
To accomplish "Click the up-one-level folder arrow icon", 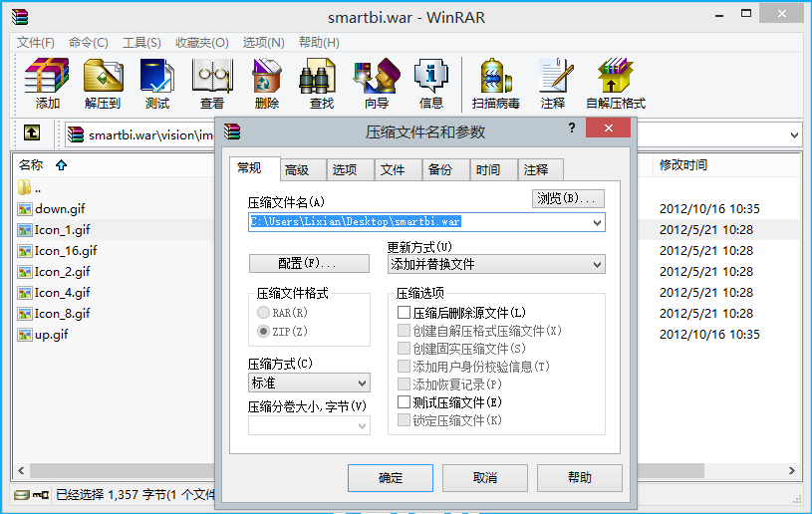I will pos(32,133).
